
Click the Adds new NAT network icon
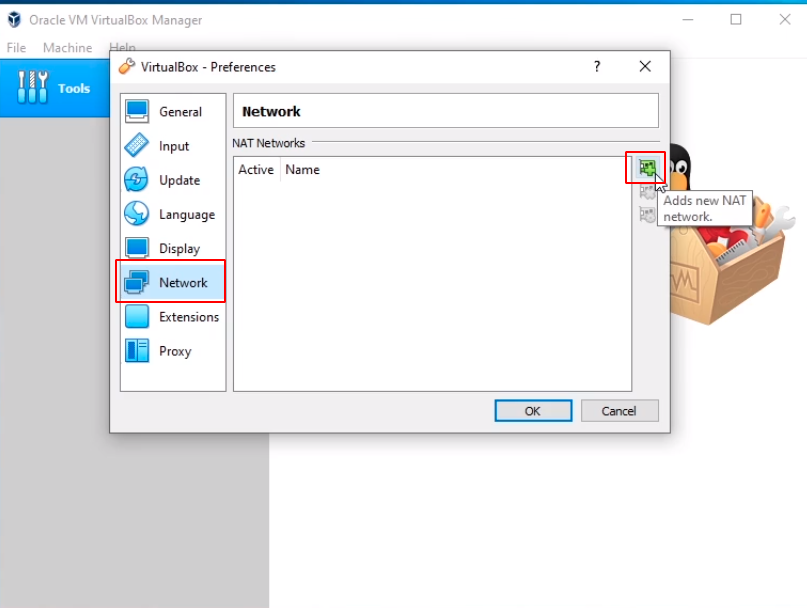(646, 168)
